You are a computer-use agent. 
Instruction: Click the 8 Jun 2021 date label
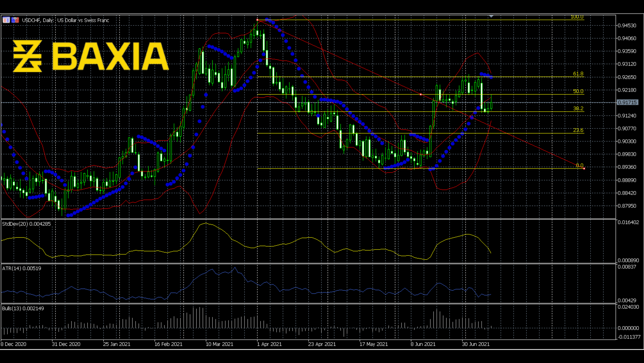pyautogui.click(x=423, y=344)
